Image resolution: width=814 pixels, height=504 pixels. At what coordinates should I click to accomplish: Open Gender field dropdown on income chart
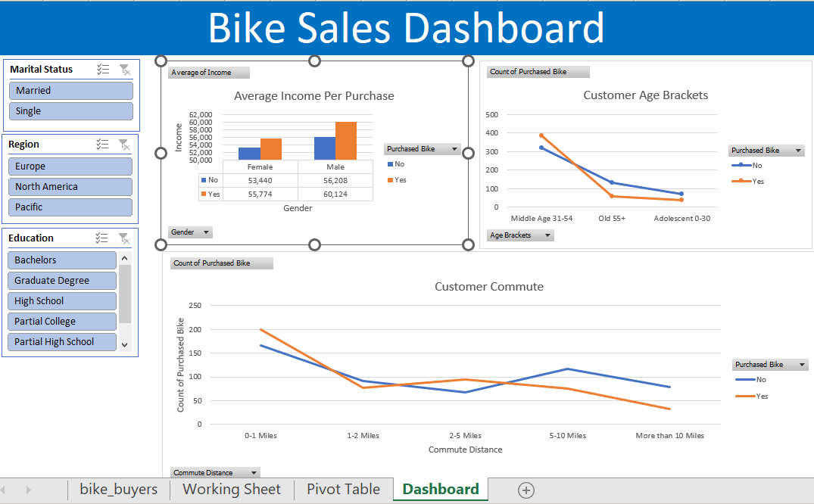[190, 232]
